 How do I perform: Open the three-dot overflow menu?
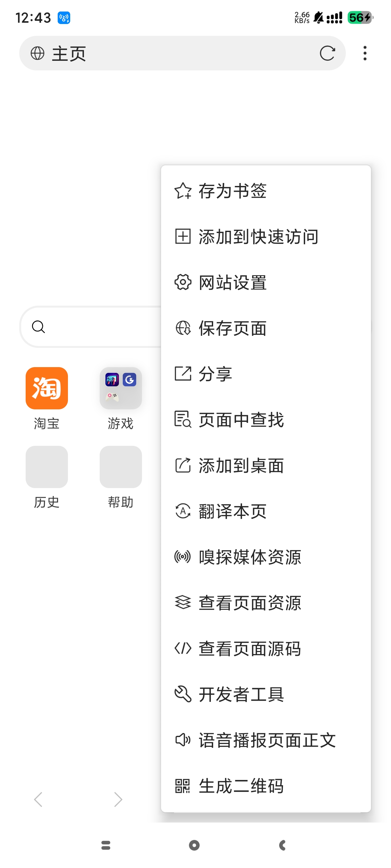pyautogui.click(x=365, y=53)
